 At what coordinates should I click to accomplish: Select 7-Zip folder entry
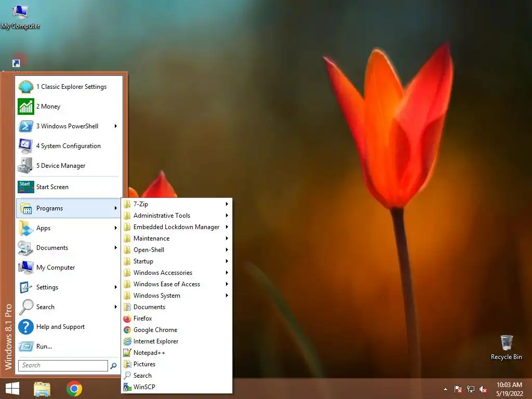click(x=177, y=204)
